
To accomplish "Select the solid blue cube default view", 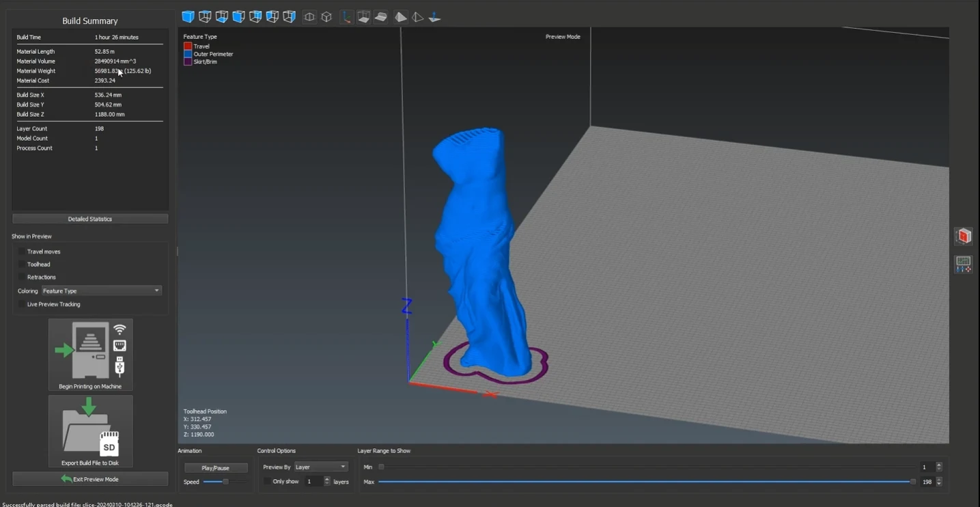I will pyautogui.click(x=188, y=16).
